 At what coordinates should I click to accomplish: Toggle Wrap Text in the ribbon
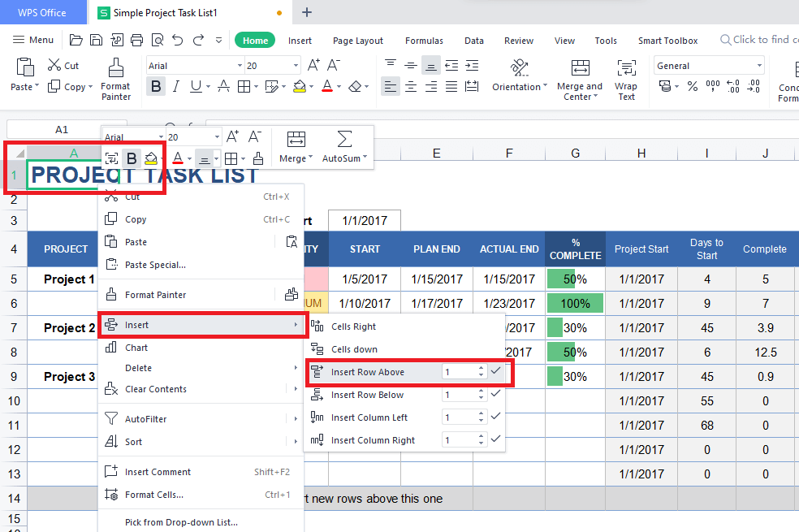coord(626,68)
